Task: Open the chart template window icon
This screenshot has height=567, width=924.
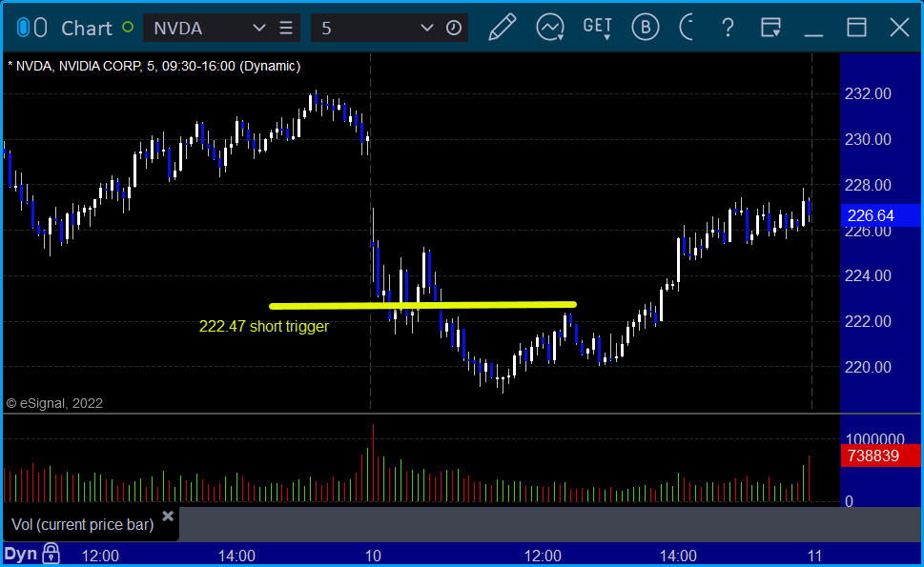Action: pos(770,28)
